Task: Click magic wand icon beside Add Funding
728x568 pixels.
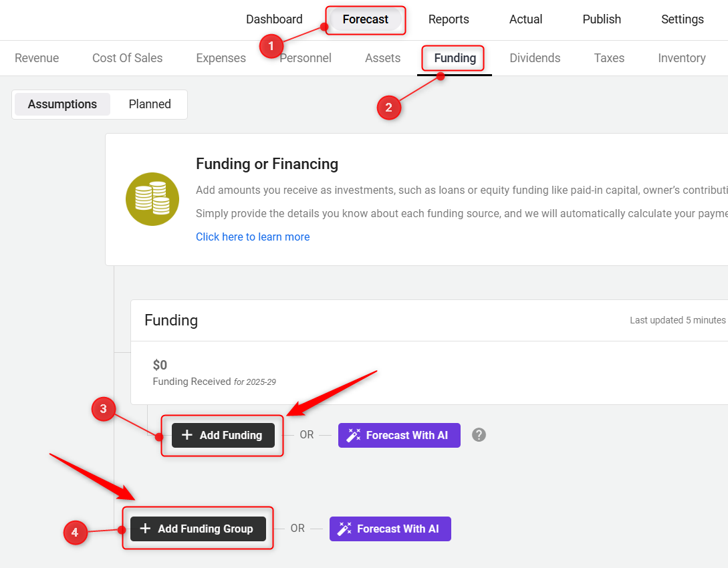Action: pos(354,435)
